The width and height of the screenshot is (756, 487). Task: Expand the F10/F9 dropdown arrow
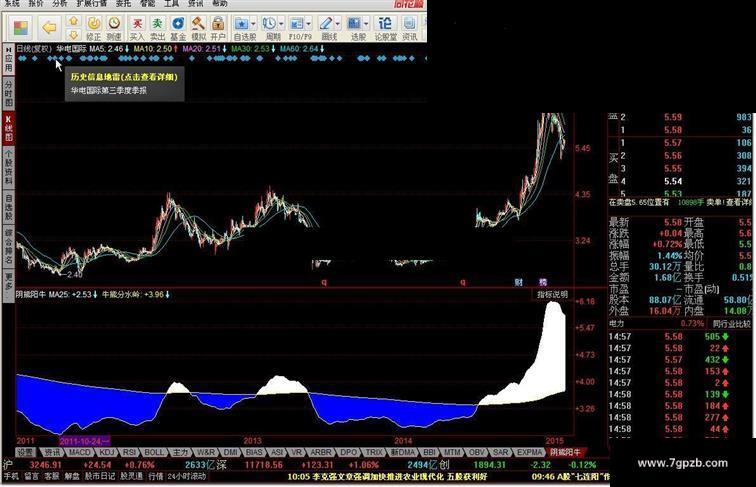click(x=309, y=23)
